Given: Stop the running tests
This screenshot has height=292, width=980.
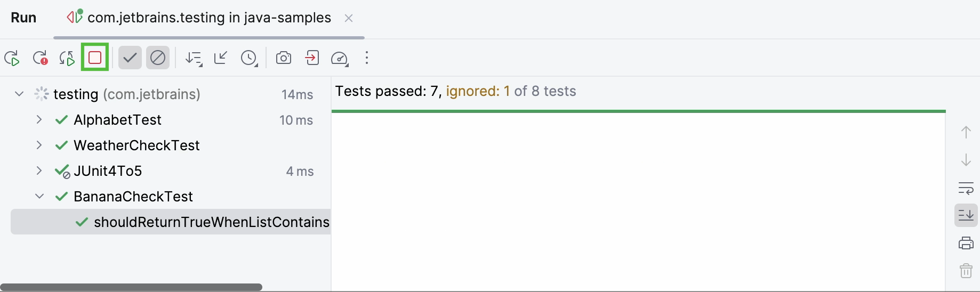Looking at the screenshot, I should [x=95, y=58].
